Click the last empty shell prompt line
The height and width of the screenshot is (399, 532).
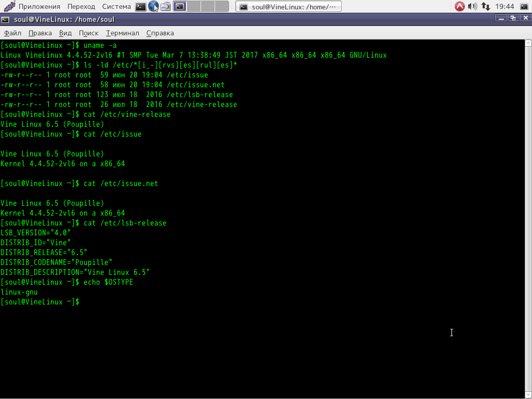click(40, 302)
